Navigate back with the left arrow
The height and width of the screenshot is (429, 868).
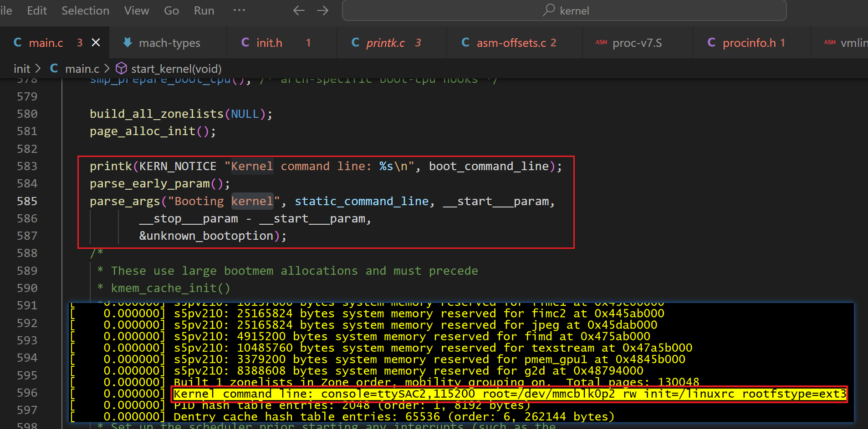[299, 10]
